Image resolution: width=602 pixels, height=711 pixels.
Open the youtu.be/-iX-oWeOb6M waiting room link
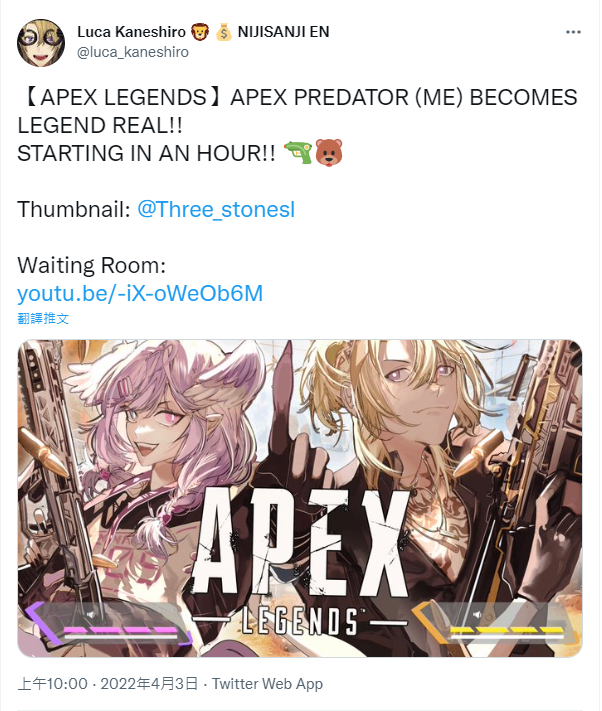point(140,293)
